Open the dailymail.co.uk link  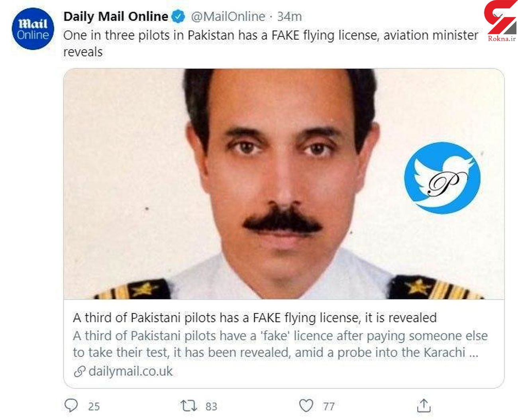(130, 371)
